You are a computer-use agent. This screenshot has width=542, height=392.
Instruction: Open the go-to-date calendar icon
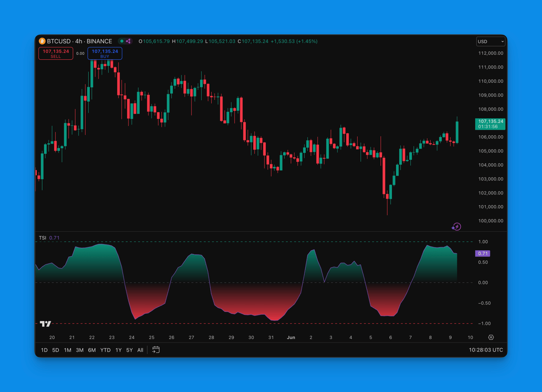click(156, 350)
